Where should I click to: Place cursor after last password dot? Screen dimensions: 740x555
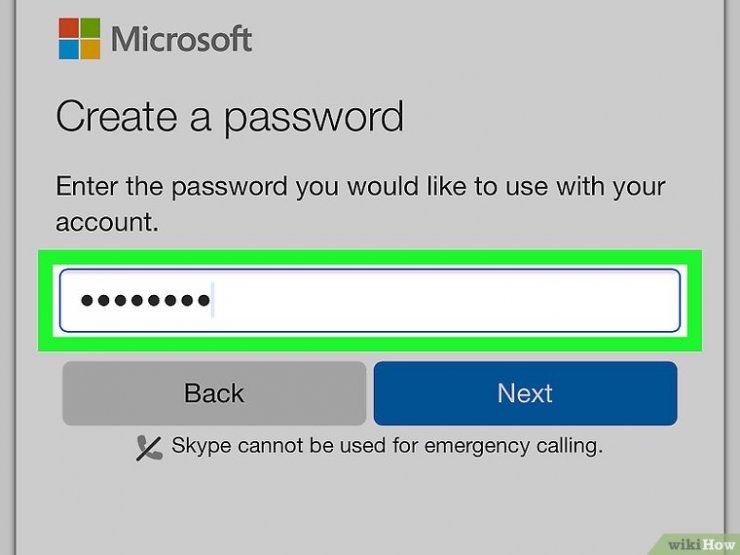click(x=213, y=300)
